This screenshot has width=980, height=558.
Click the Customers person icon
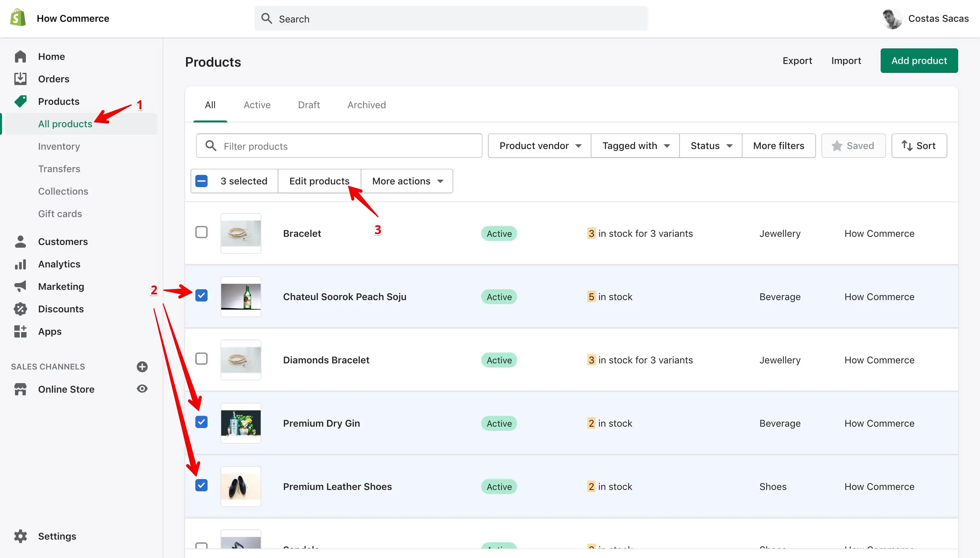coord(20,242)
